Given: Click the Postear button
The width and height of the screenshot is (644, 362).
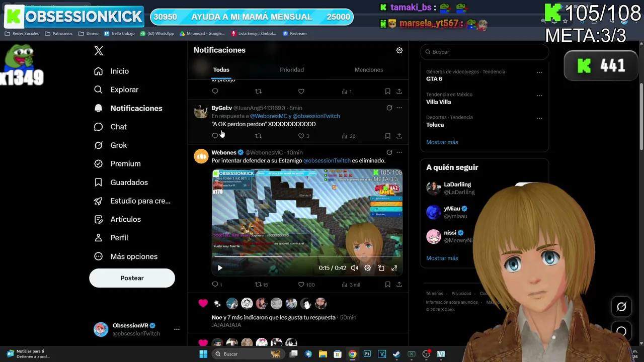Looking at the screenshot, I should click(x=132, y=278).
